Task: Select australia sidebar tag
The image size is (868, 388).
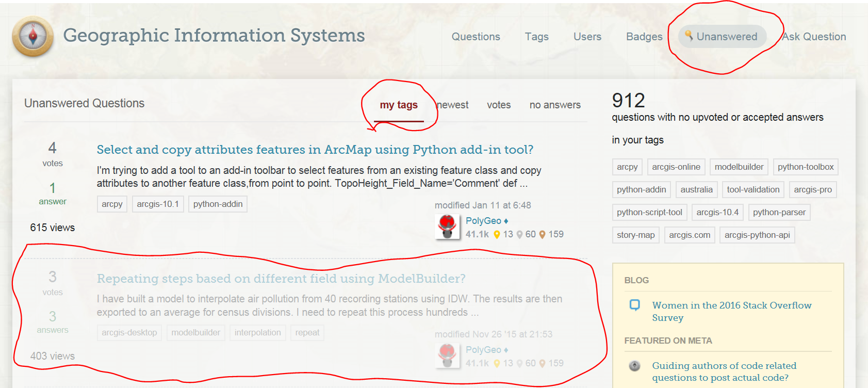Action: tap(696, 190)
